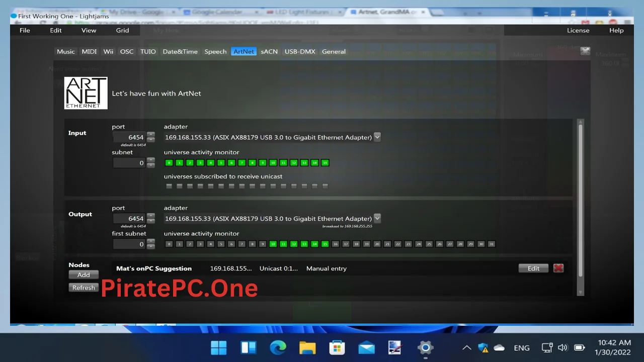
Task: Close the configuration panel with top-right X
Action: (585, 51)
